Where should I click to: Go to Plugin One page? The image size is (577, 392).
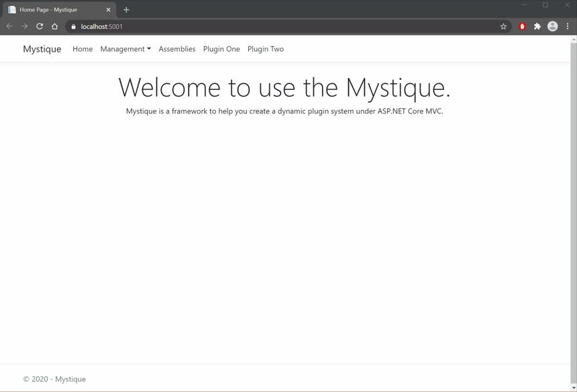pyautogui.click(x=221, y=49)
